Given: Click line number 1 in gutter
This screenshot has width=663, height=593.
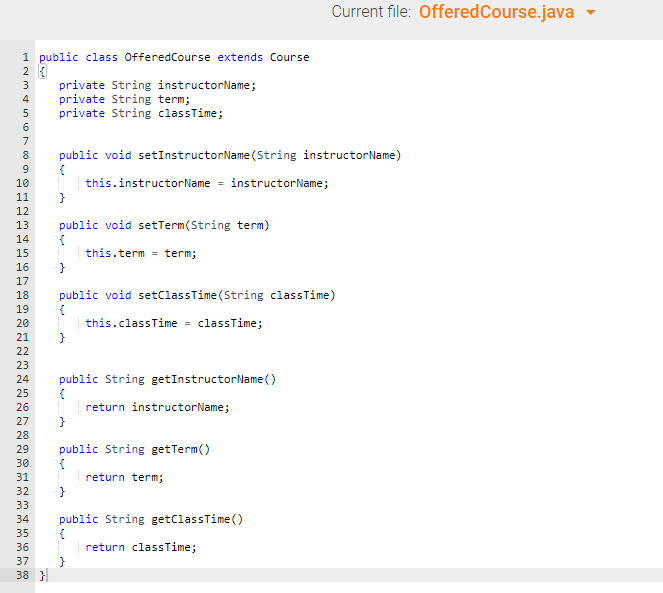Looking at the screenshot, I should 25,57.
